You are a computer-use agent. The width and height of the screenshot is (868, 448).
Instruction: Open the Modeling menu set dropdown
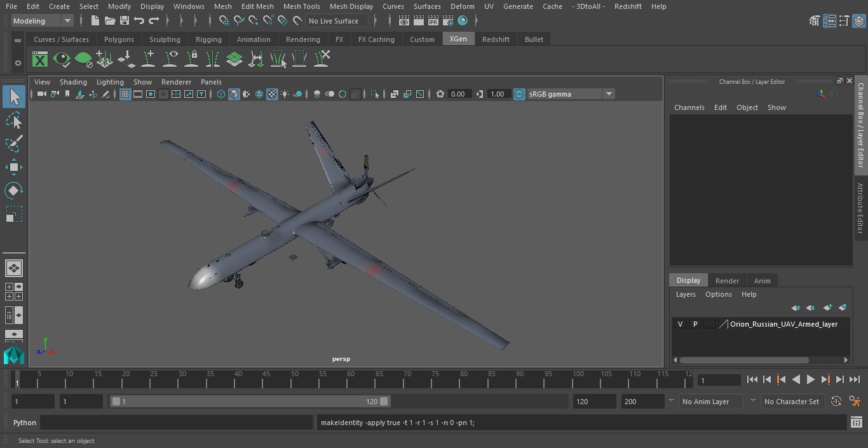(x=43, y=21)
